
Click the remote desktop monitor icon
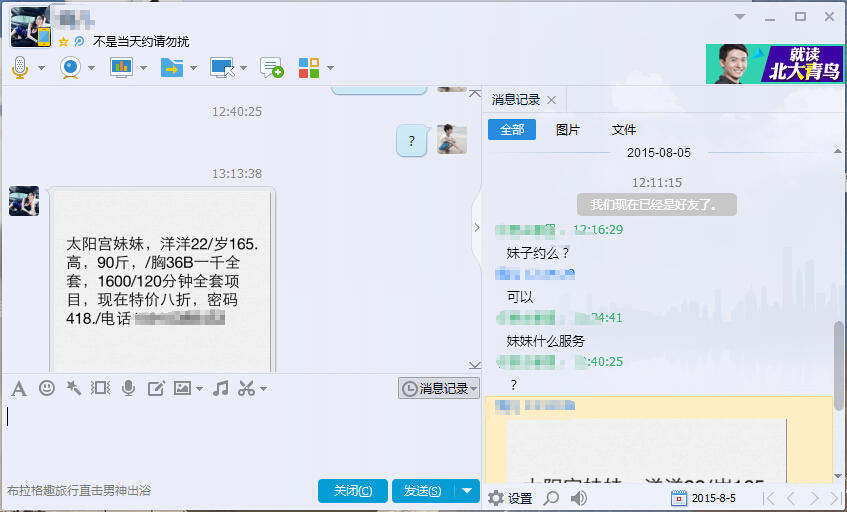pos(222,68)
